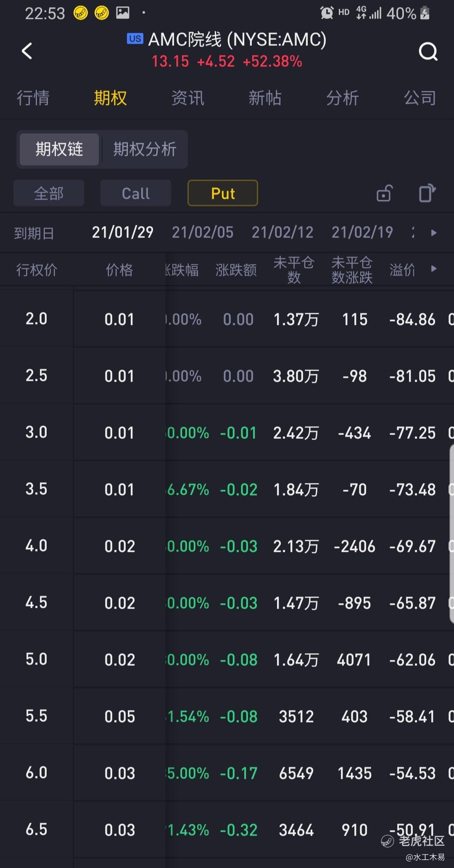Image resolution: width=454 pixels, height=868 pixels.
Task: Select expiry date 21/01/29
Action: pyautogui.click(x=123, y=232)
